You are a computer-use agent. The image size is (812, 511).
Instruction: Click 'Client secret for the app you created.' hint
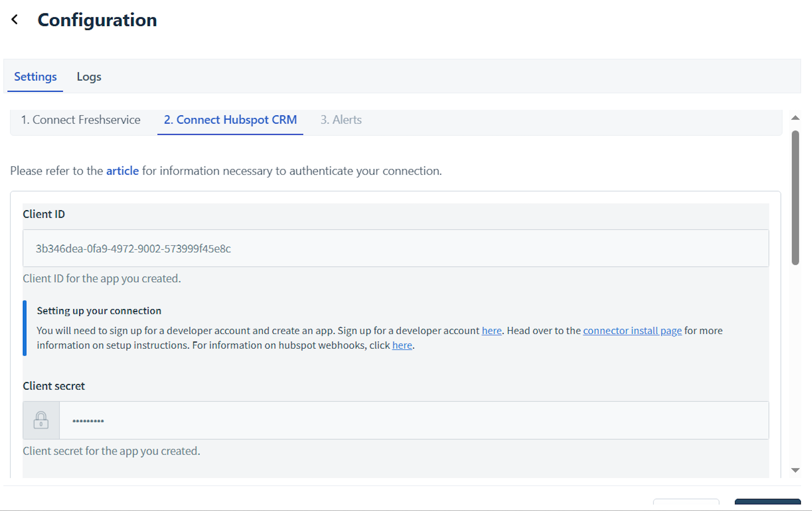tap(111, 451)
